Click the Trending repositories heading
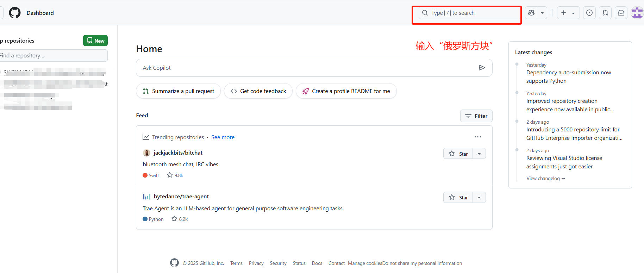 coord(178,137)
